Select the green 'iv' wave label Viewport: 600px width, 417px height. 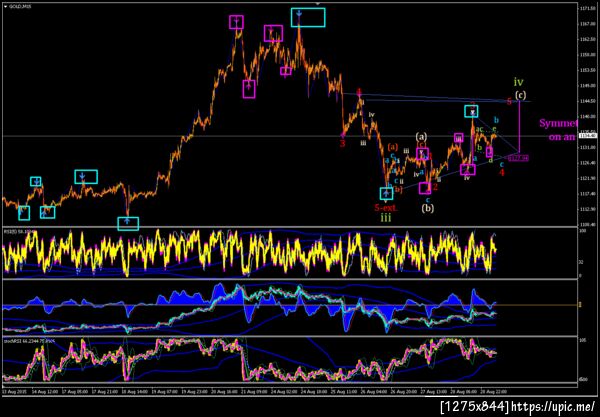[x=518, y=82]
